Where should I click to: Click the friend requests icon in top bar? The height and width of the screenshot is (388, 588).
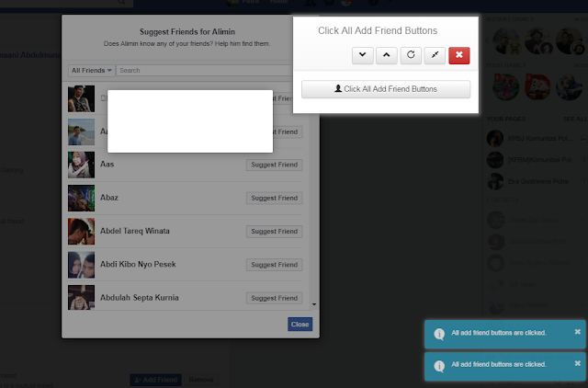(x=311, y=2)
